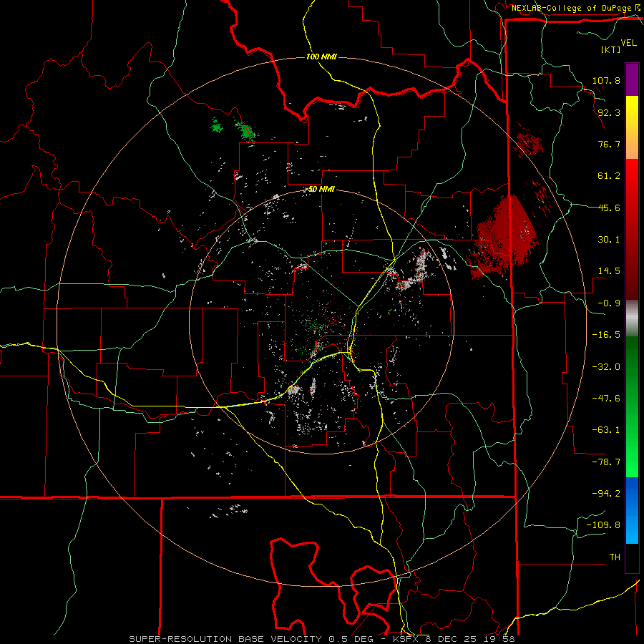
Task: Pick the 61.2 legend value
Action: click(609, 176)
